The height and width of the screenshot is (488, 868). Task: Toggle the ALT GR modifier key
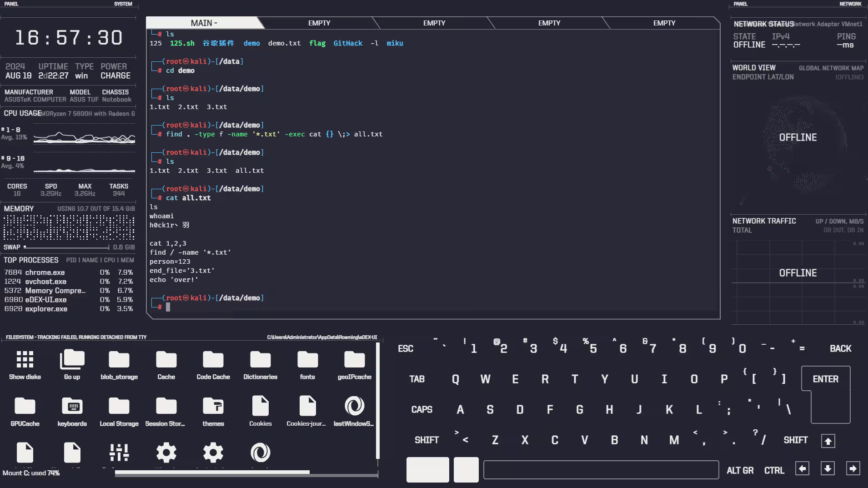(x=740, y=471)
